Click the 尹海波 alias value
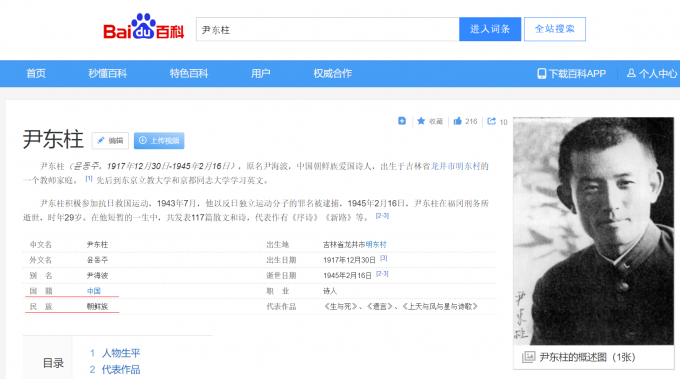Screen dimensions: 680x379 [97, 275]
